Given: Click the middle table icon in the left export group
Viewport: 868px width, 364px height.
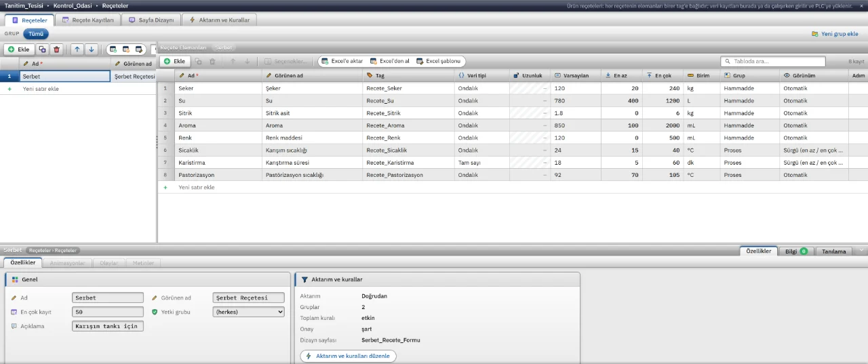Looking at the screenshot, I should 126,49.
